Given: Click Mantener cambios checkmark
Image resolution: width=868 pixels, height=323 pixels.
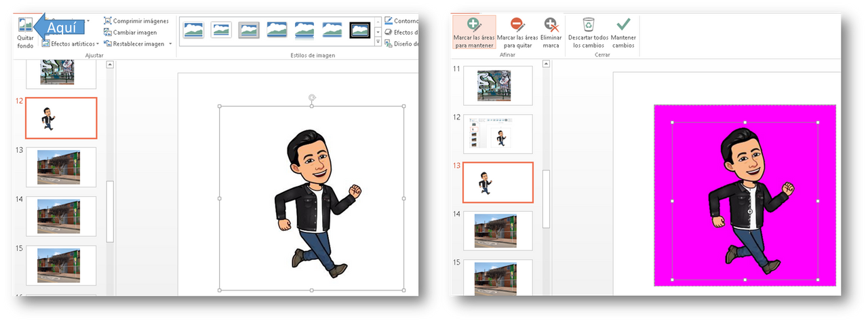Looking at the screenshot, I should coord(623,33).
